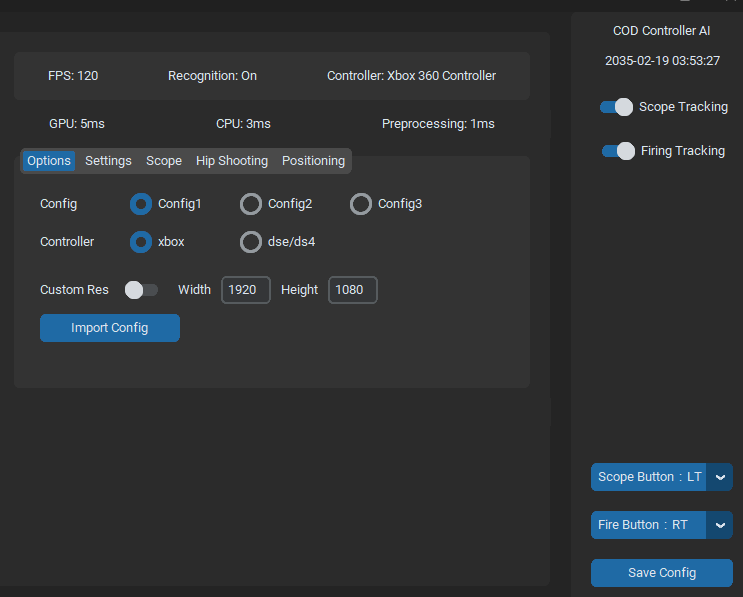Disable Scope Tracking toggle
The width and height of the screenshot is (743, 597).
[x=616, y=107]
